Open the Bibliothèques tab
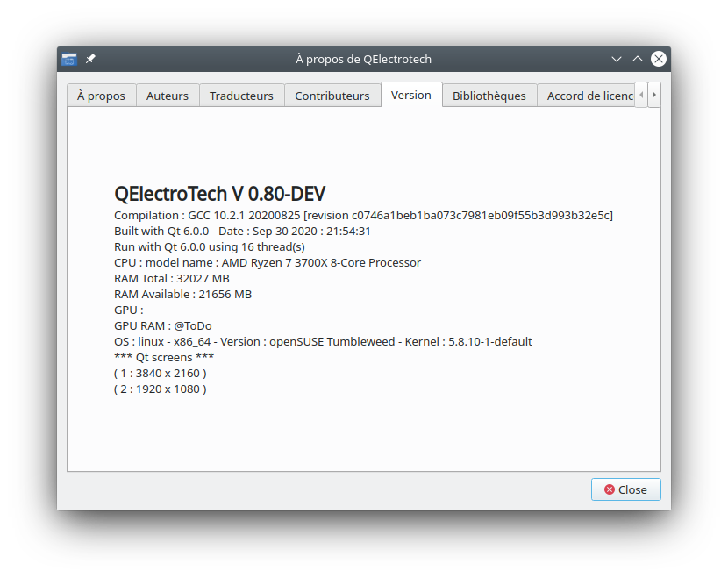 pos(489,95)
